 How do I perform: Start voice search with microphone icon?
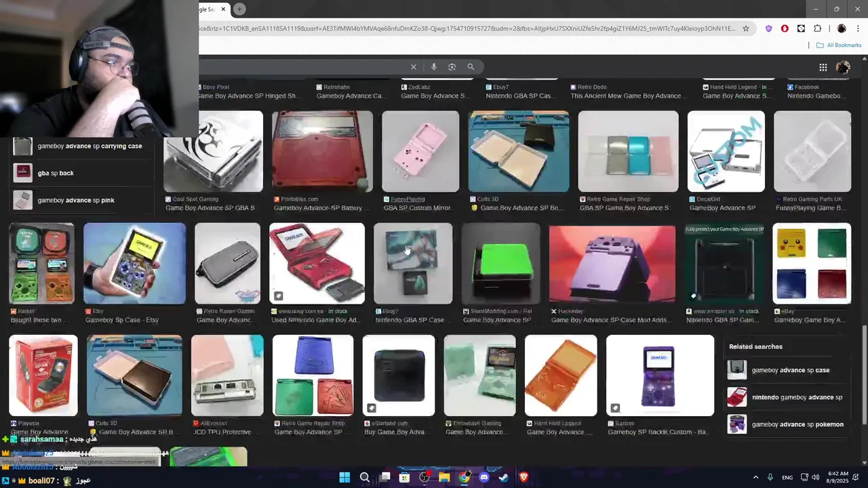(x=433, y=66)
